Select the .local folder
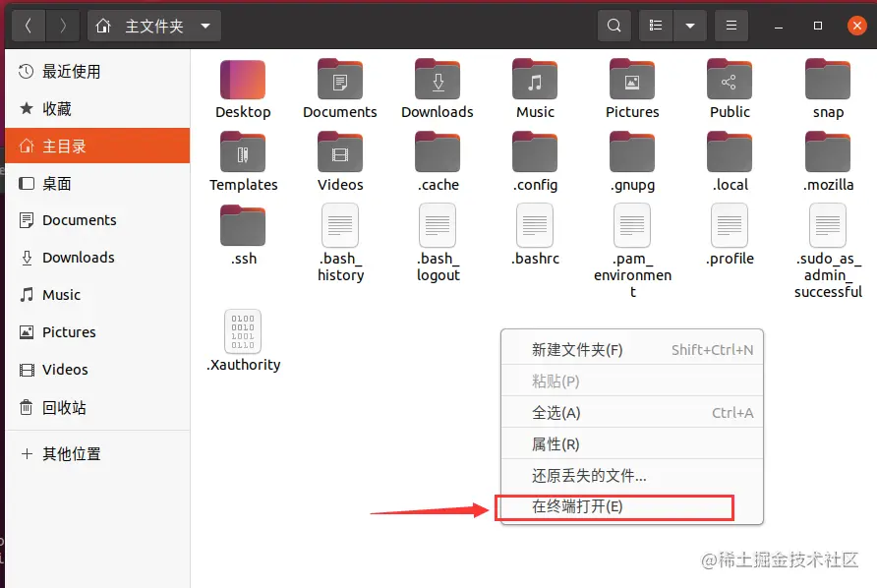 [x=730, y=162]
